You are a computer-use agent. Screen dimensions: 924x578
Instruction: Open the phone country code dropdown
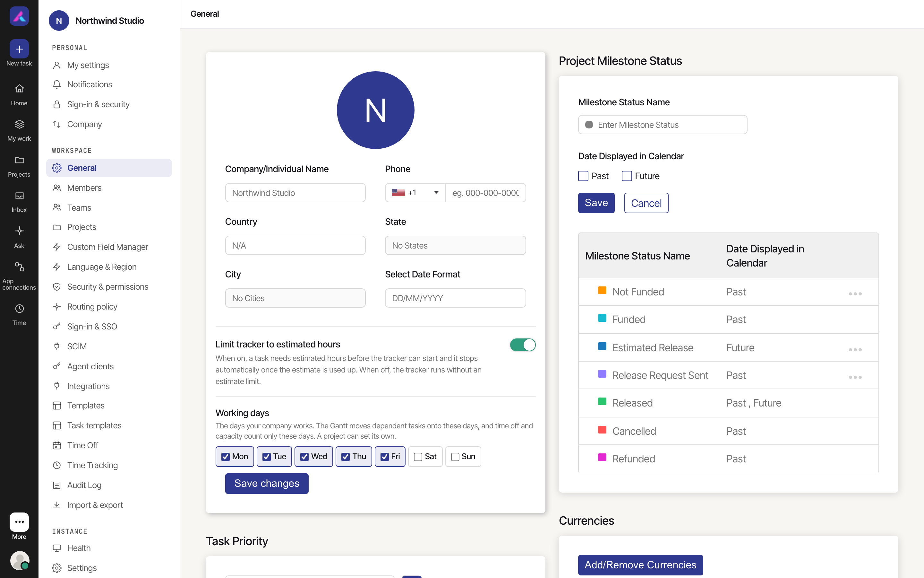tap(415, 193)
